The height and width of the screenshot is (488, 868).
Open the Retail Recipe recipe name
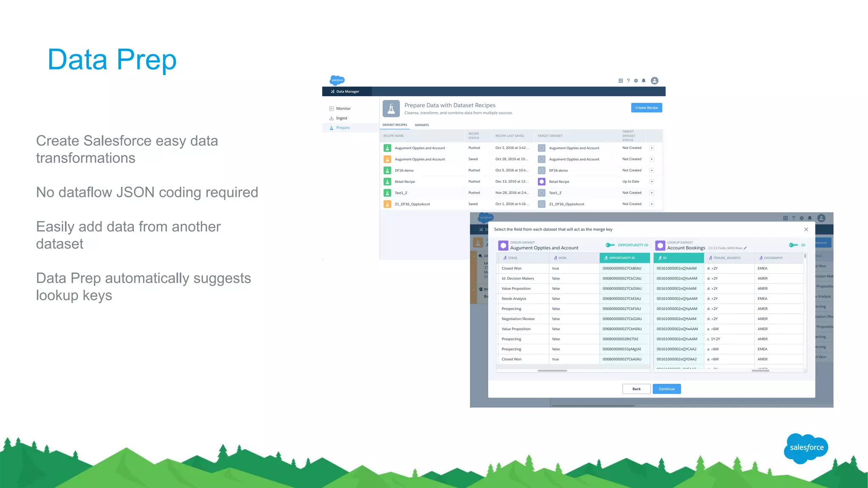coord(405,182)
